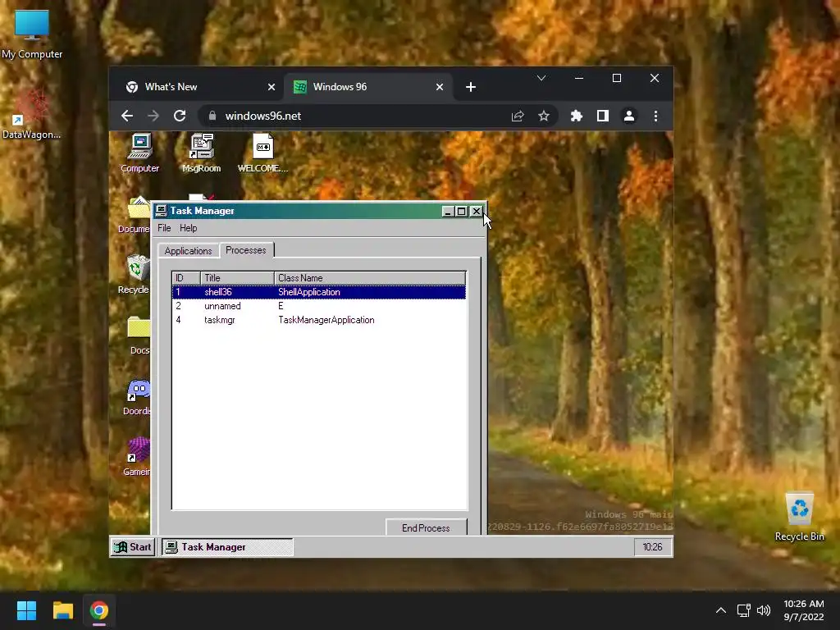Go back in Chrome
This screenshot has height=630, width=840.
click(x=127, y=116)
